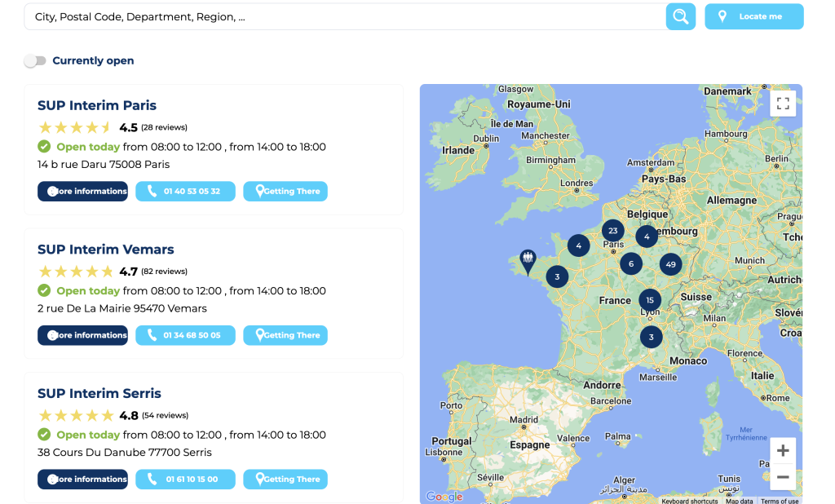Open SUP Interim Paris agency title
835x504 pixels.
tap(97, 105)
